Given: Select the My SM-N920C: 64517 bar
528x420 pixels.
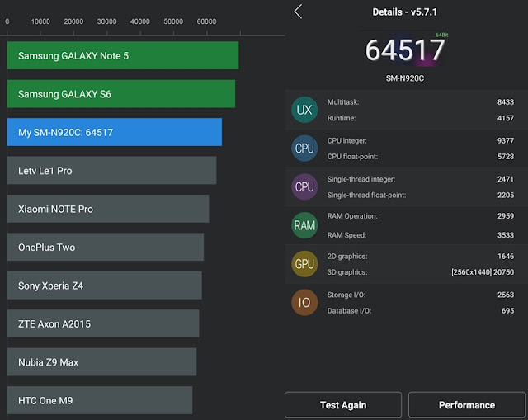Looking at the screenshot, I should point(115,132).
